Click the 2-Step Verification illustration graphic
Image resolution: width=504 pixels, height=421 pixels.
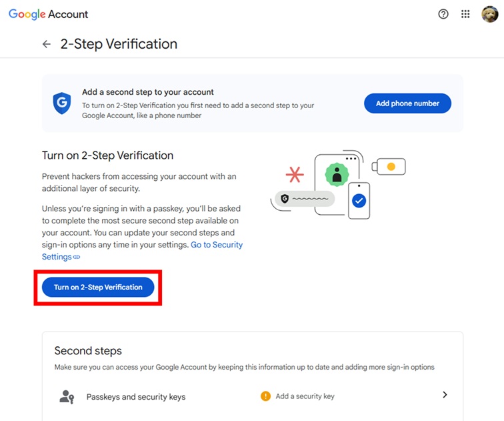pyautogui.click(x=337, y=184)
